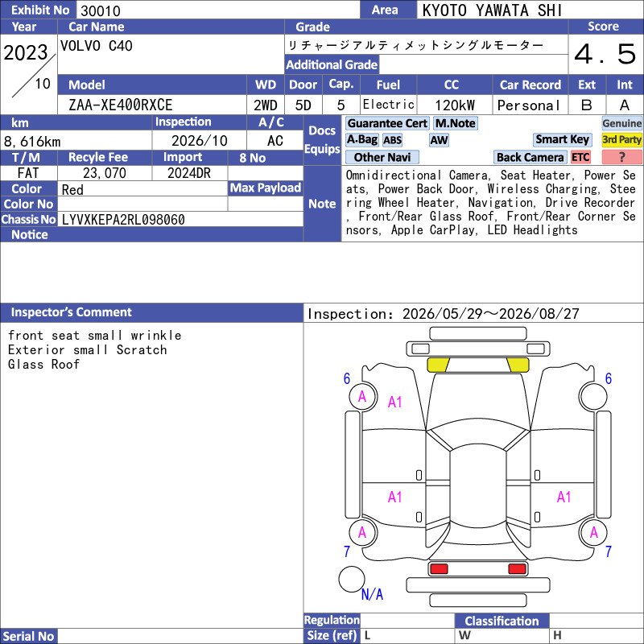Click chassis number LYVXKEPA2RL098060
644x644 pixels.
point(123,220)
